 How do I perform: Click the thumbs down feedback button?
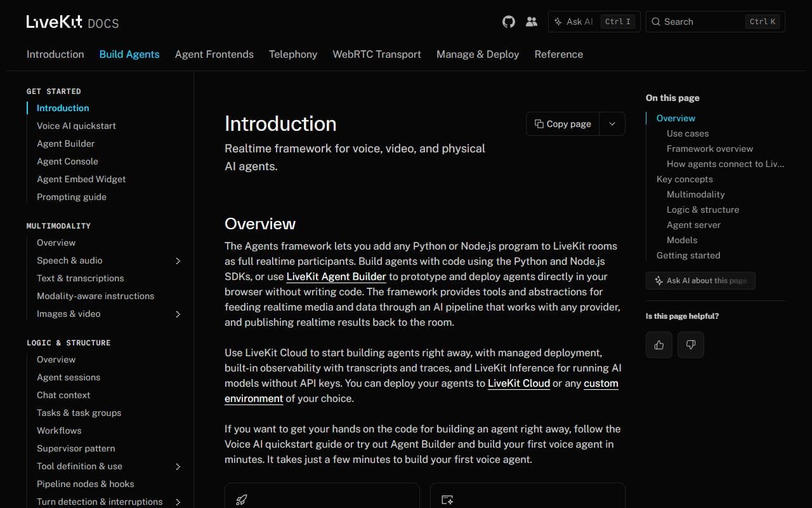click(691, 345)
